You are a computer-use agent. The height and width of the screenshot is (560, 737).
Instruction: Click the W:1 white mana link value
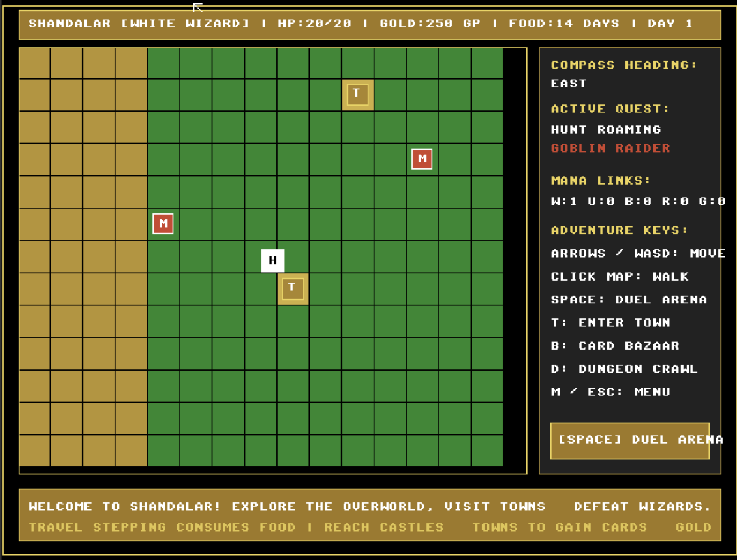(564, 202)
